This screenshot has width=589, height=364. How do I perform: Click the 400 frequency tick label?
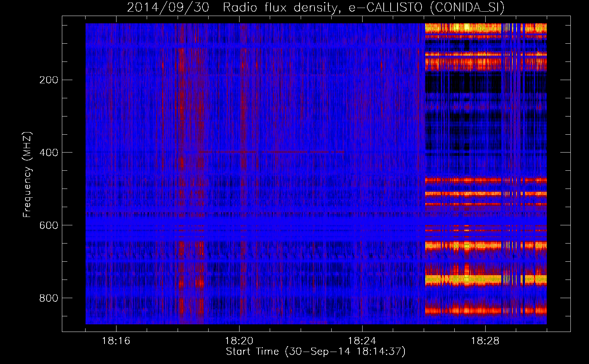tap(48, 153)
